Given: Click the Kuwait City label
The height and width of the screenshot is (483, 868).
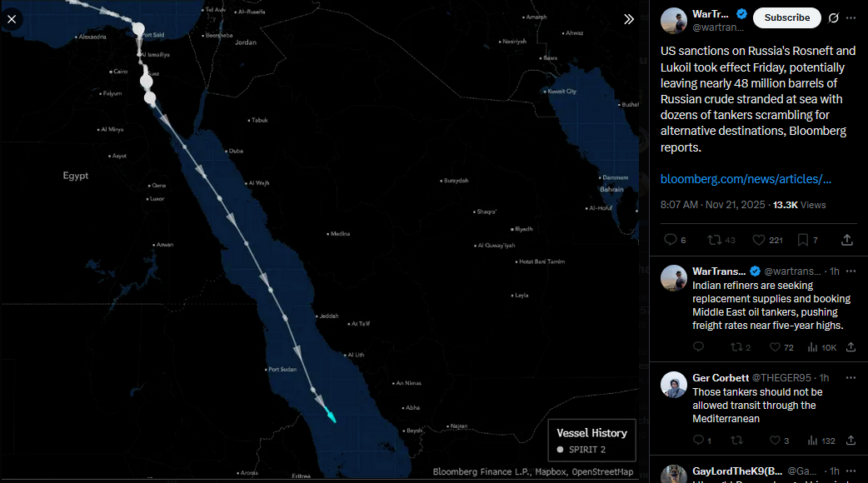Looking at the screenshot, I should pyautogui.click(x=561, y=92).
